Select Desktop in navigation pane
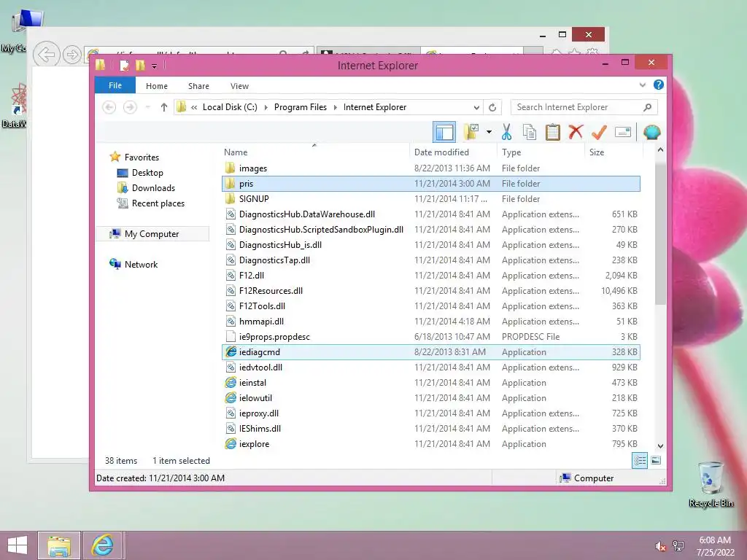Screen dimensions: 747x560 point(147,172)
